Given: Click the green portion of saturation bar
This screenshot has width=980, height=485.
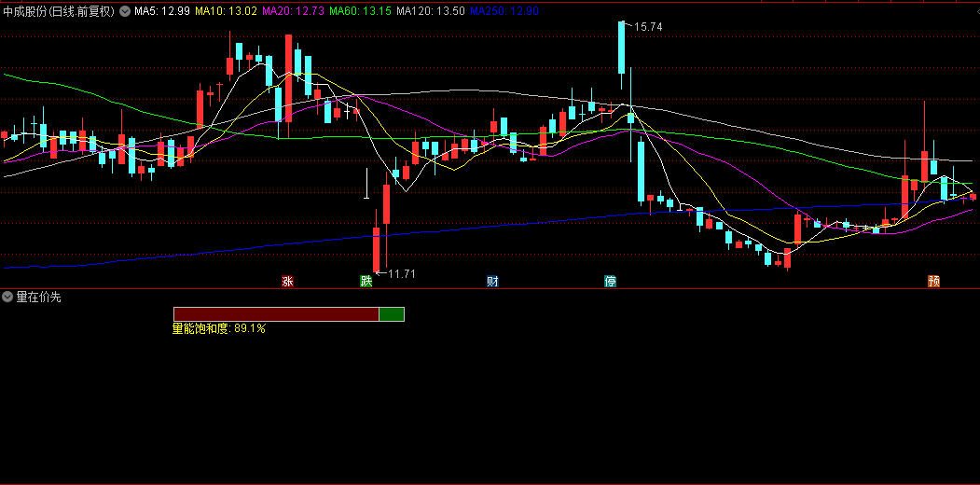Looking at the screenshot, I should pyautogui.click(x=392, y=314).
